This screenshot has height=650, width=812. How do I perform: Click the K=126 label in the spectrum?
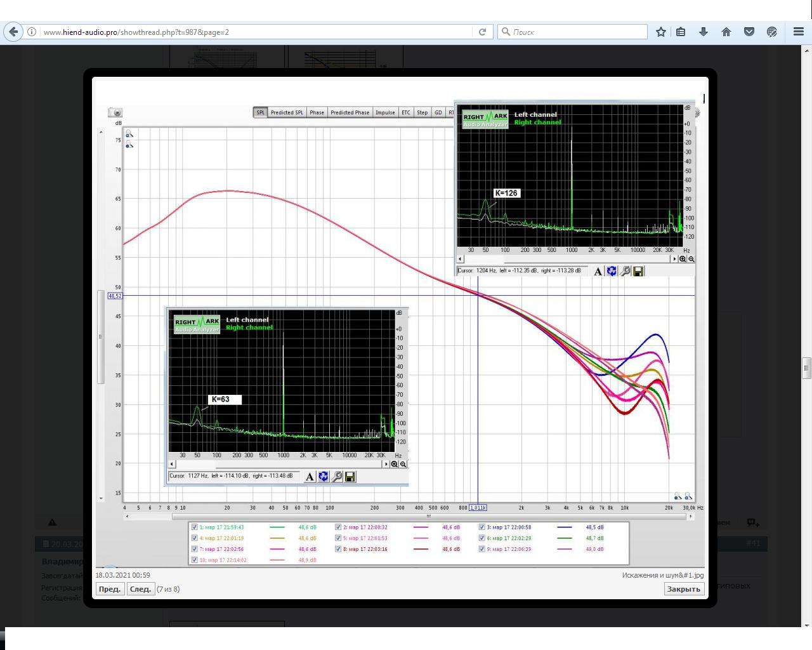tap(506, 193)
